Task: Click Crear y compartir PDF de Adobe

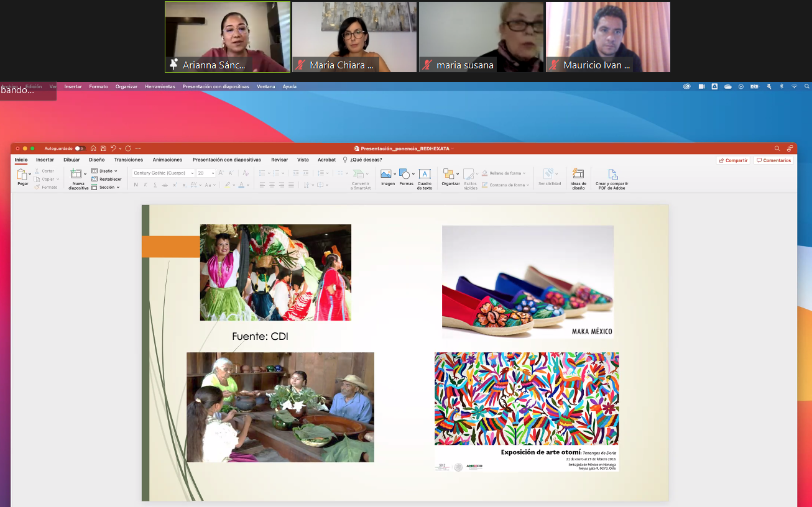Action: [x=612, y=178]
